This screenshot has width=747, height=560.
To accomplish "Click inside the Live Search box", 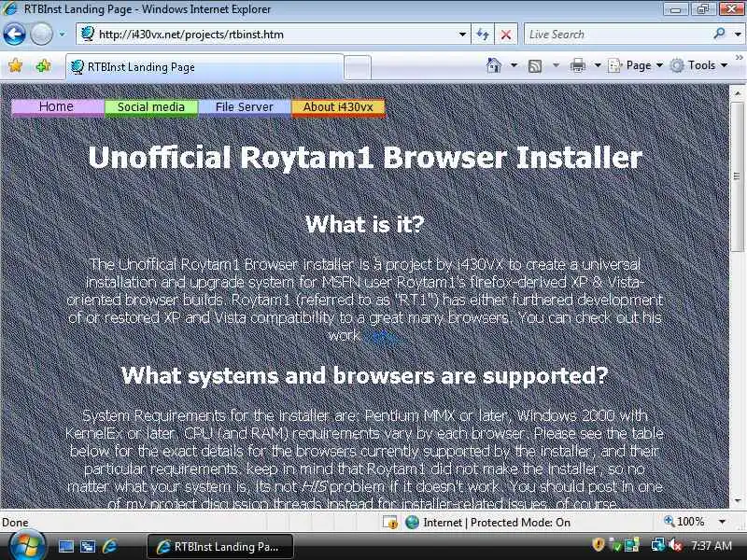I will pyautogui.click(x=617, y=35).
